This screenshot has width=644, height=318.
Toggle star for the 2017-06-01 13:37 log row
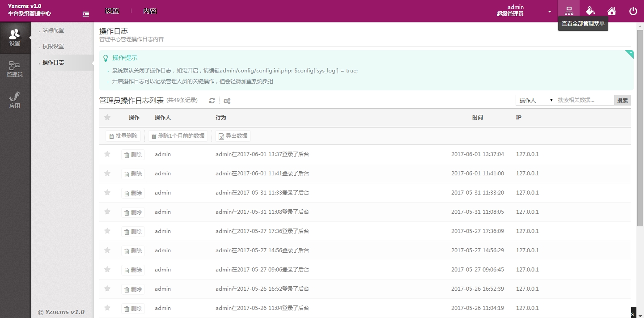coord(107,154)
